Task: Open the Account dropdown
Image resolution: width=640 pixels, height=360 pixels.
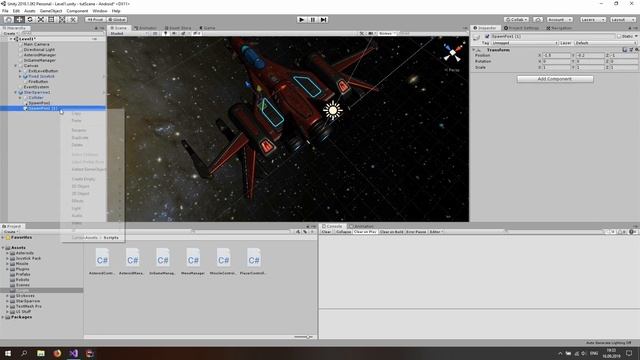Action: click(x=559, y=20)
